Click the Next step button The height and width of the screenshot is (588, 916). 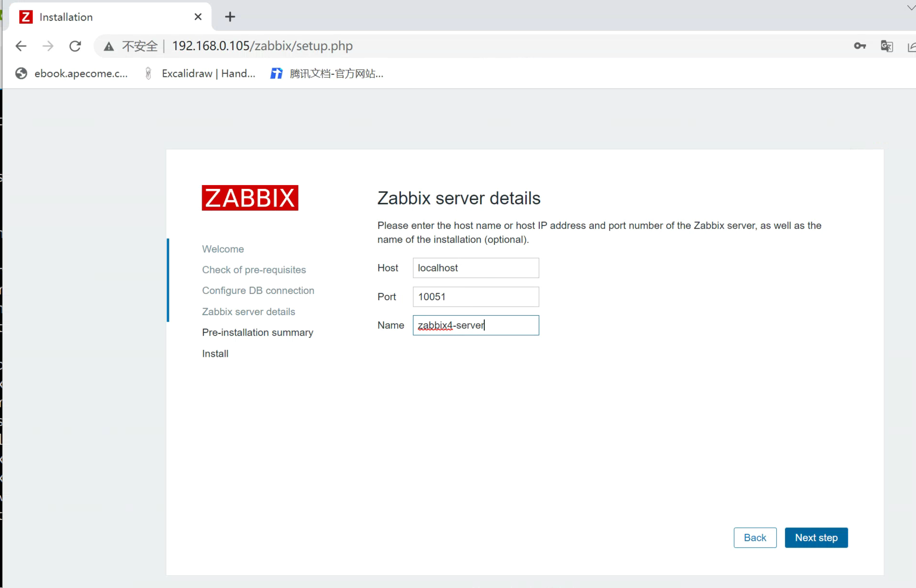[x=816, y=537]
